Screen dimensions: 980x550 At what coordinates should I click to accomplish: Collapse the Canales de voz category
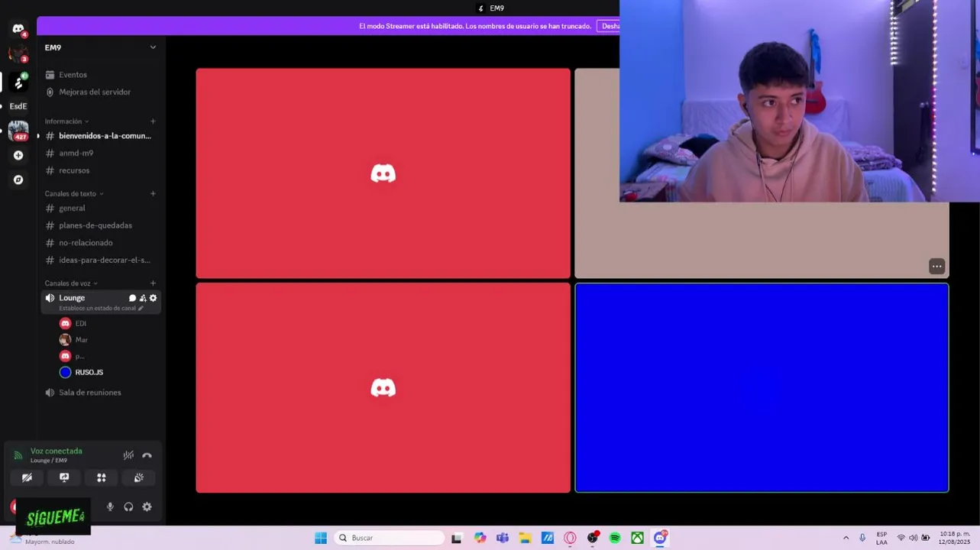[x=70, y=283]
